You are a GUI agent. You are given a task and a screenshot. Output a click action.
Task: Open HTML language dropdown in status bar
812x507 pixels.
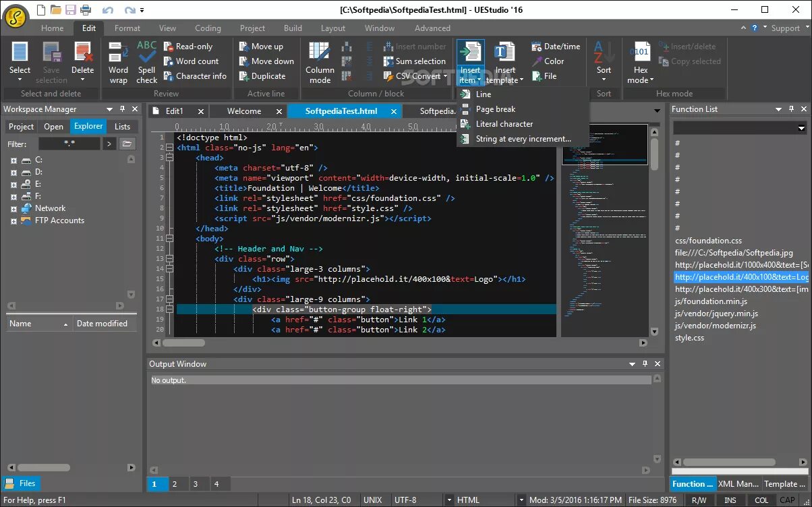click(x=521, y=500)
